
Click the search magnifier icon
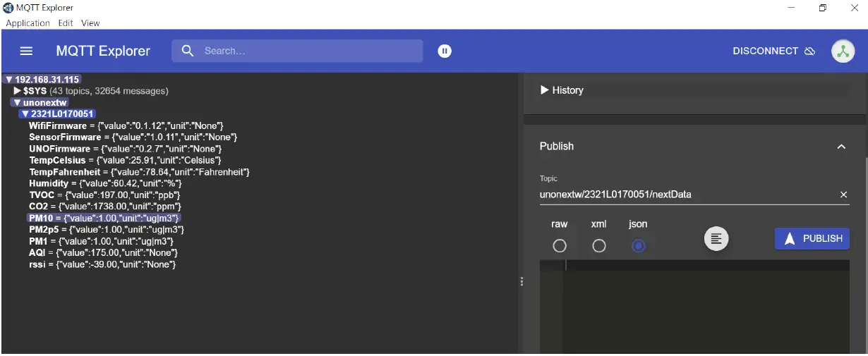pyautogui.click(x=187, y=51)
